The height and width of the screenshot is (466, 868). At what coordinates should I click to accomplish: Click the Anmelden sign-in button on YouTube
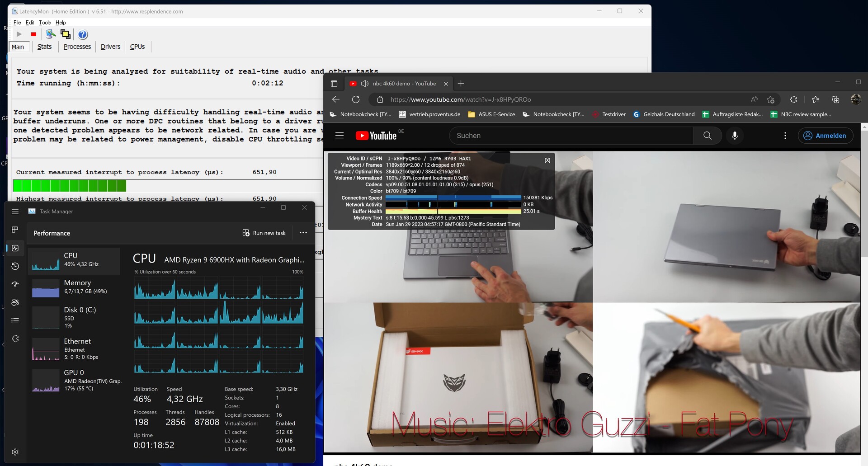pyautogui.click(x=826, y=136)
